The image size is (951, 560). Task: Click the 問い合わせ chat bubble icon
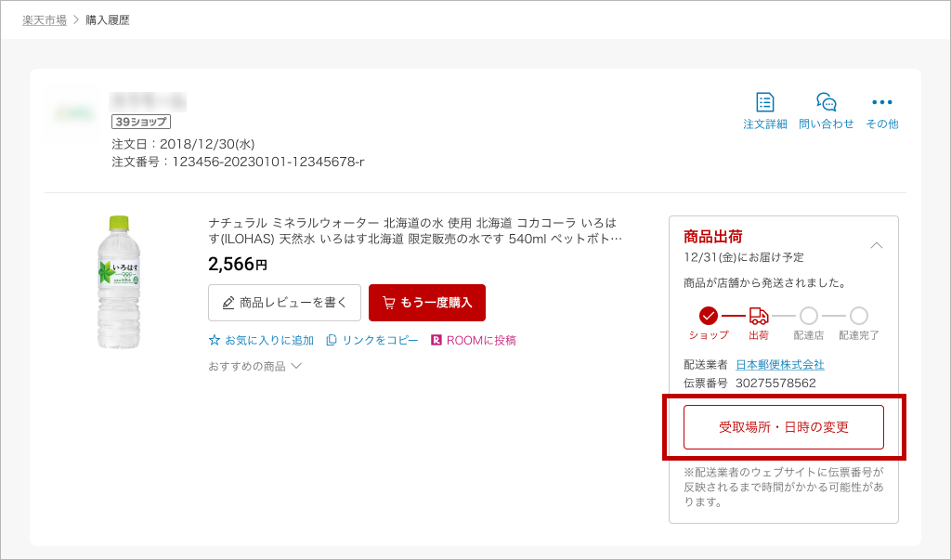826,102
